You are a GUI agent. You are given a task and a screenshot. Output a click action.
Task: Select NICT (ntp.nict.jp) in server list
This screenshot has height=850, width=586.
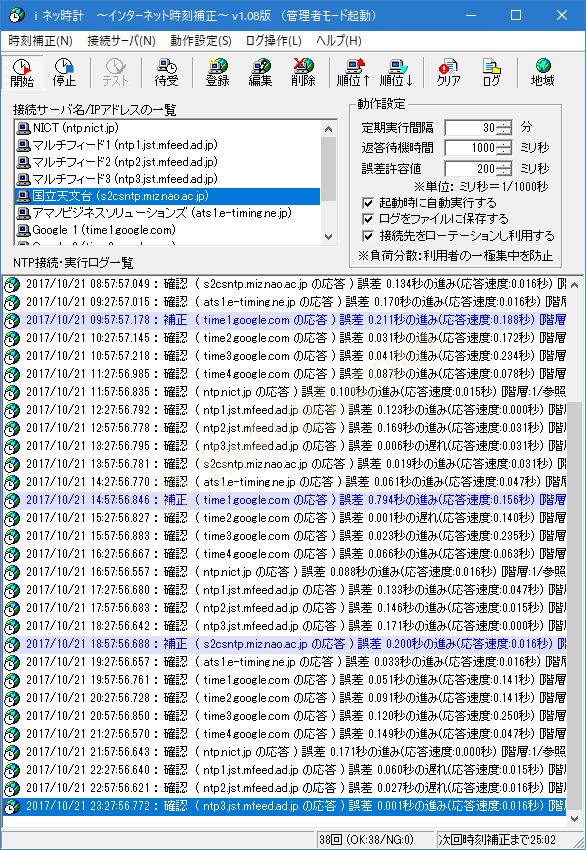point(168,128)
